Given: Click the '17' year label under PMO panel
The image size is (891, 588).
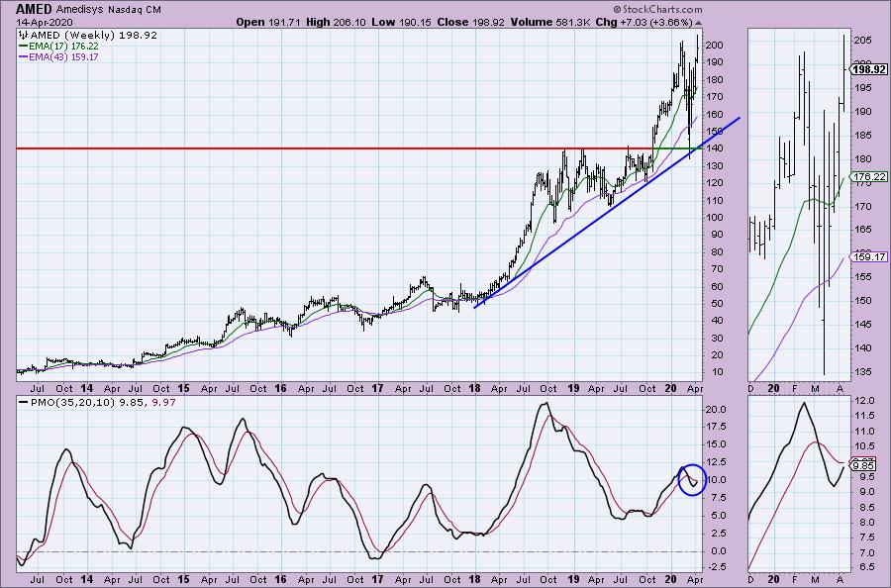Looking at the screenshot, I should [377, 579].
